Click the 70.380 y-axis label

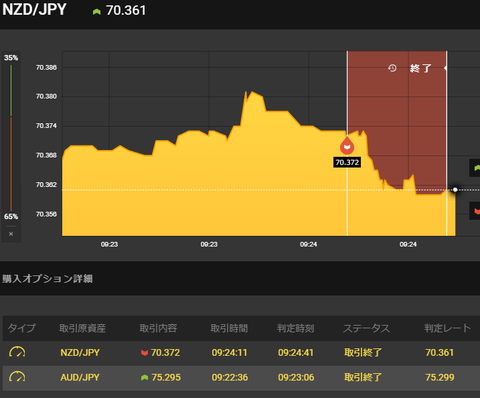click(x=46, y=96)
